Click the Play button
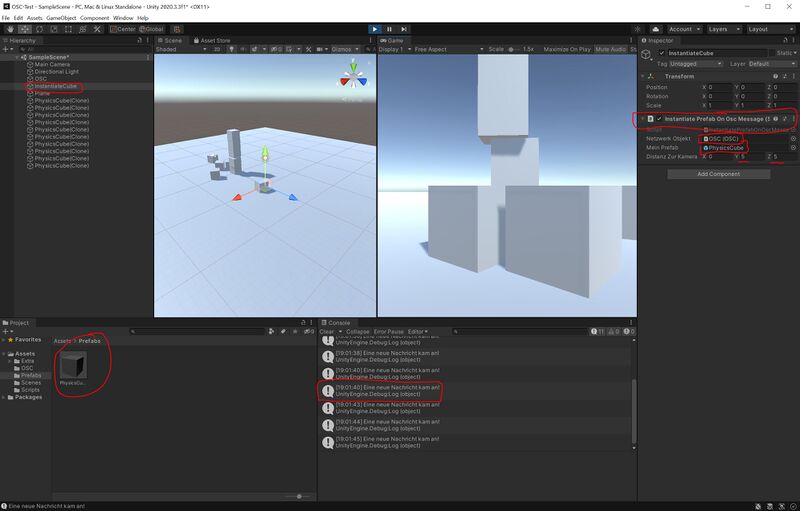Viewport: 800px width, 511px height. [x=375, y=29]
